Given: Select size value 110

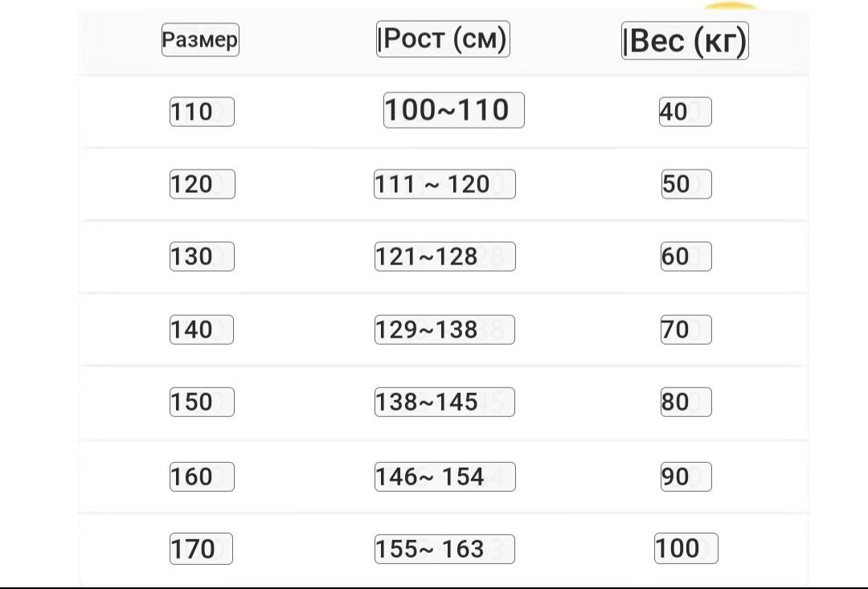Looking at the screenshot, I should tap(202, 112).
